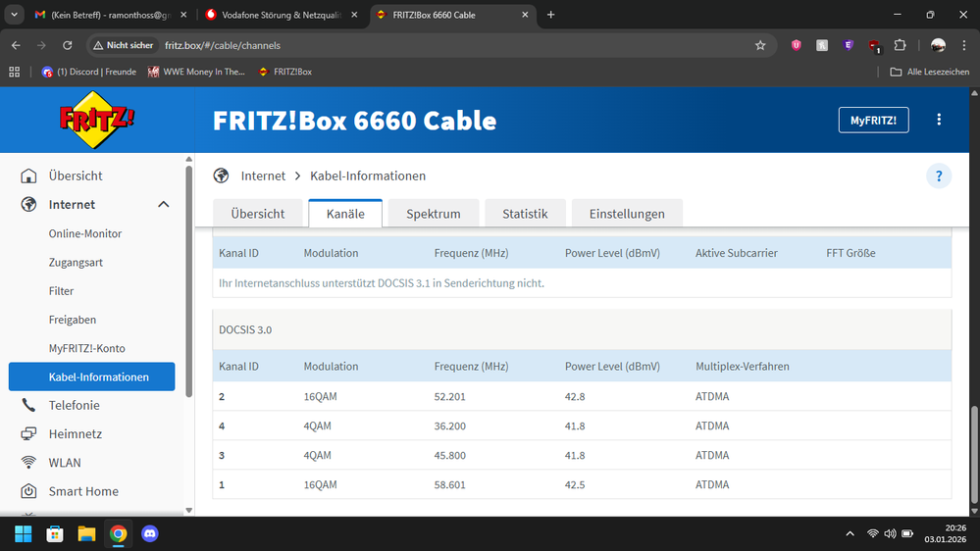Click the MyFRITZ! button
The height and width of the screenshot is (551, 980).
[873, 120]
